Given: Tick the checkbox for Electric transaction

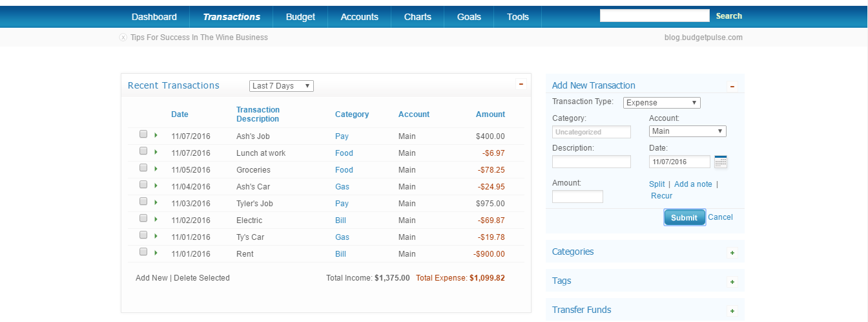Looking at the screenshot, I should [143, 219].
